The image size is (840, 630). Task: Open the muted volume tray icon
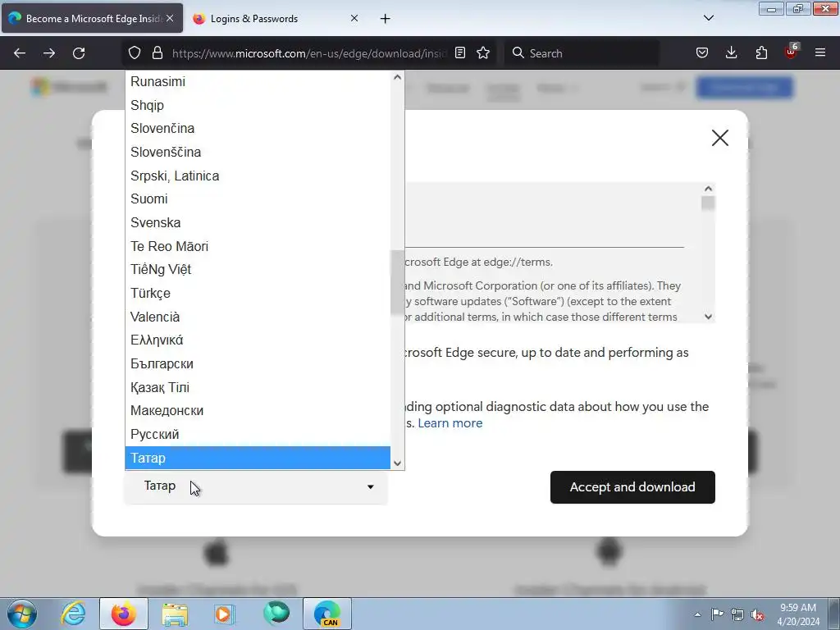coord(757,614)
